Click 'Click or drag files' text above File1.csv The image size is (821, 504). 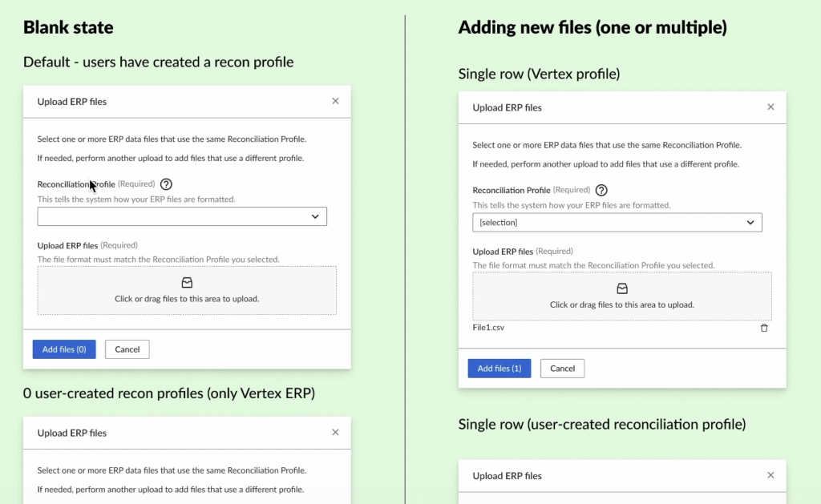[x=622, y=304]
